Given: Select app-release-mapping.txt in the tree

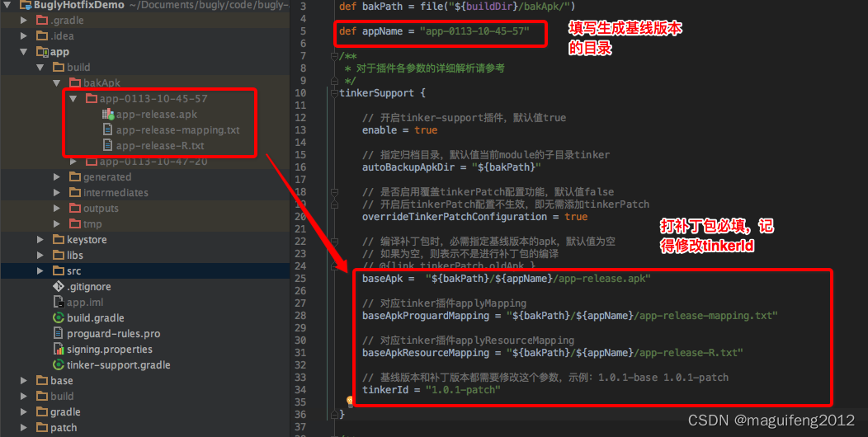Looking at the screenshot, I should tap(177, 130).
